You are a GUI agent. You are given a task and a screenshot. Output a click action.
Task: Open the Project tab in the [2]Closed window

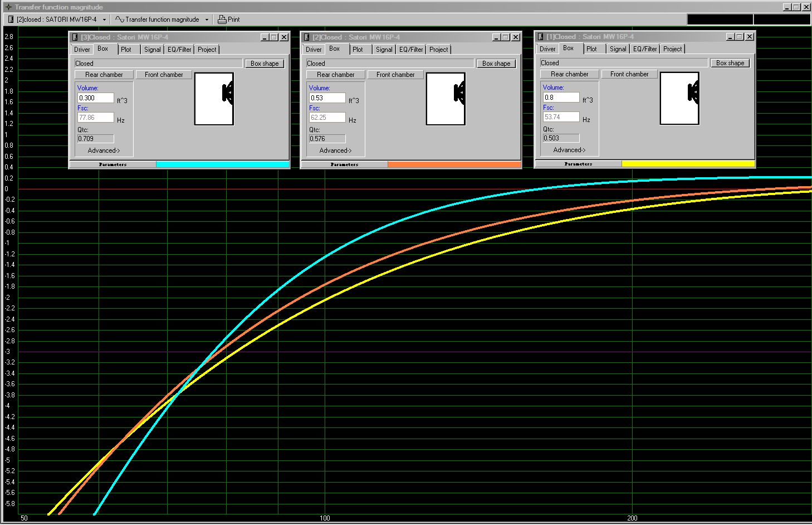[x=439, y=50]
